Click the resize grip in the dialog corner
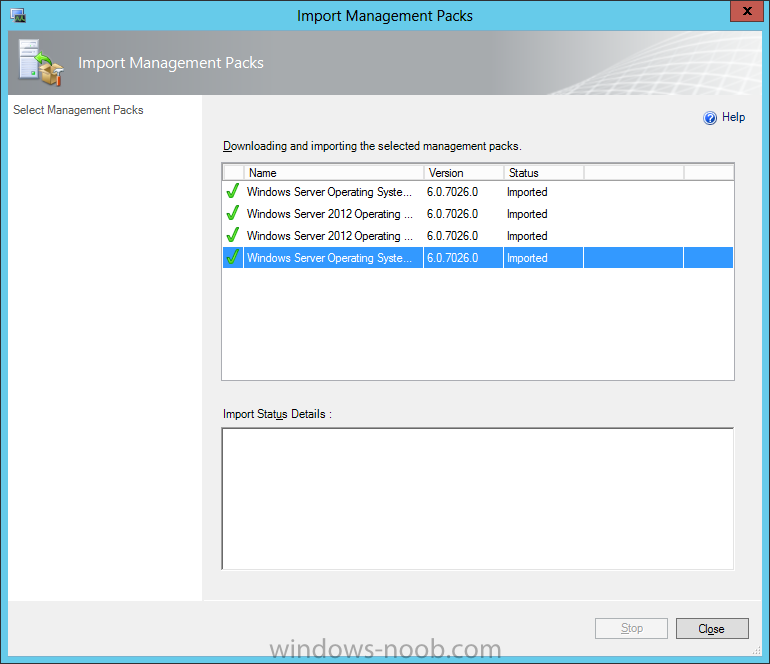Viewport: 770px width, 664px height. (757, 650)
